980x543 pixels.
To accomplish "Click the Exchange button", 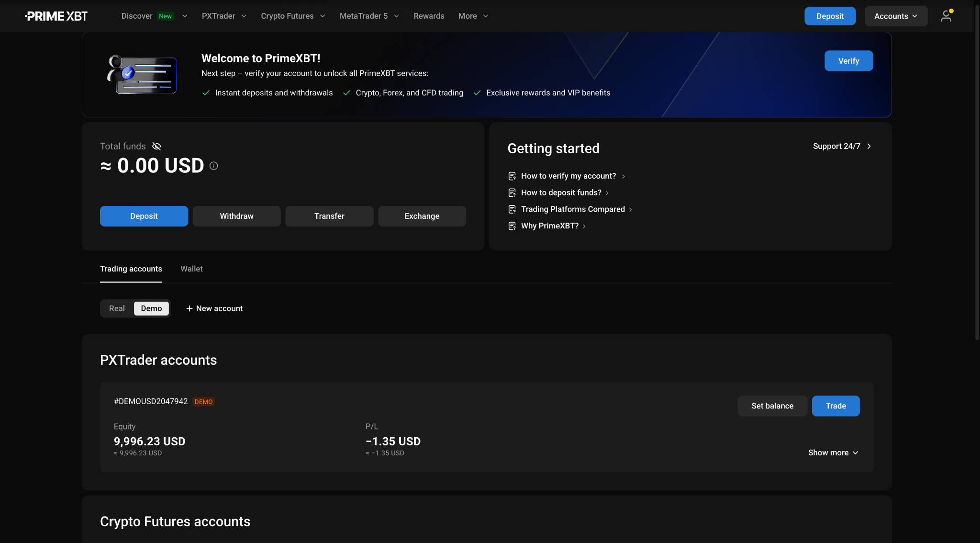I will pos(422,216).
